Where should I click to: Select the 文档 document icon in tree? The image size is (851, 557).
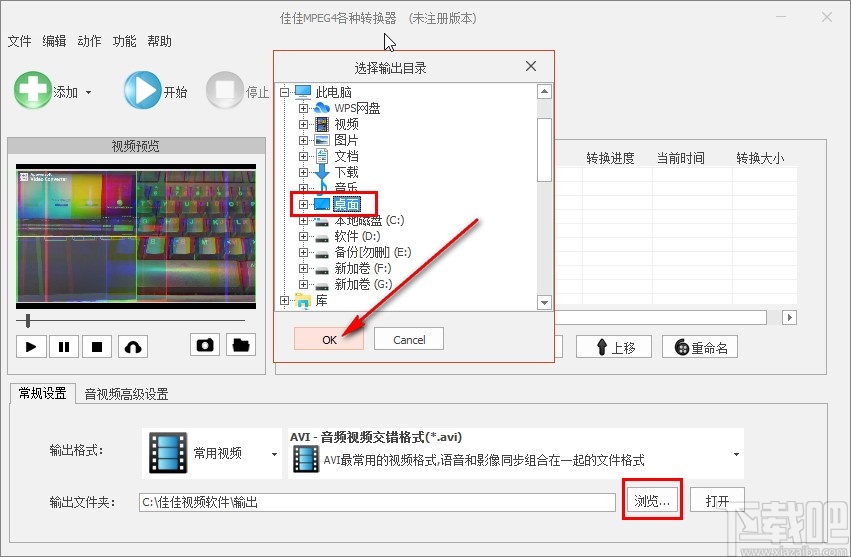pyautogui.click(x=322, y=156)
